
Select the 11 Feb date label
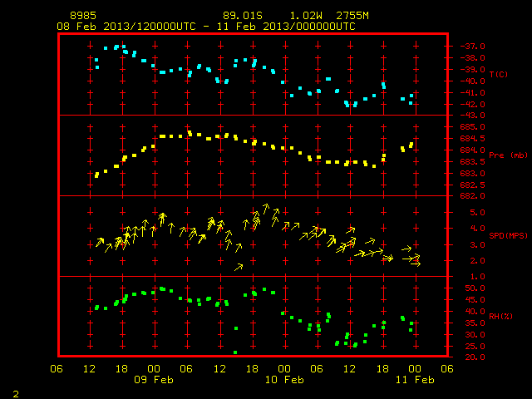[x=415, y=380]
